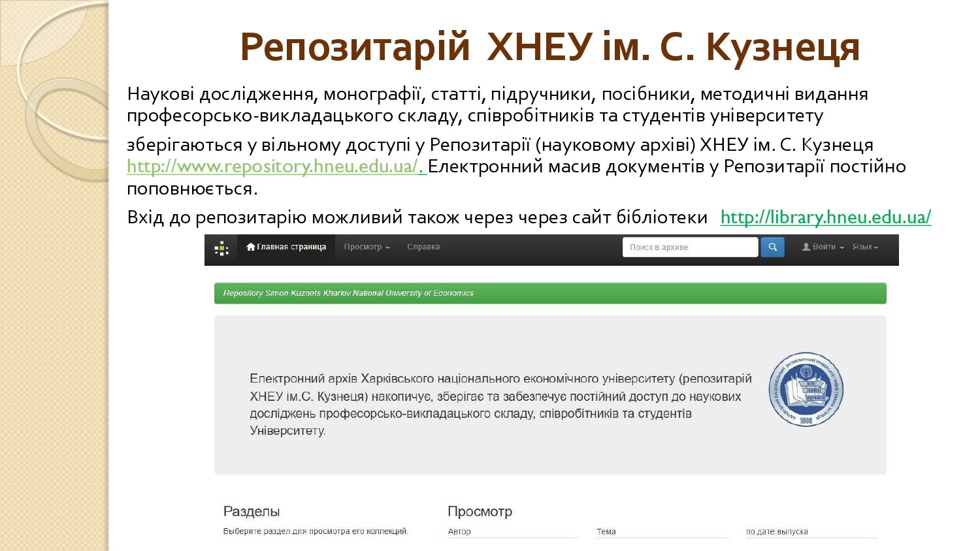Click the green Repository Simon Kuznets banner
Viewport: 980px width, 551px height.
click(x=550, y=293)
